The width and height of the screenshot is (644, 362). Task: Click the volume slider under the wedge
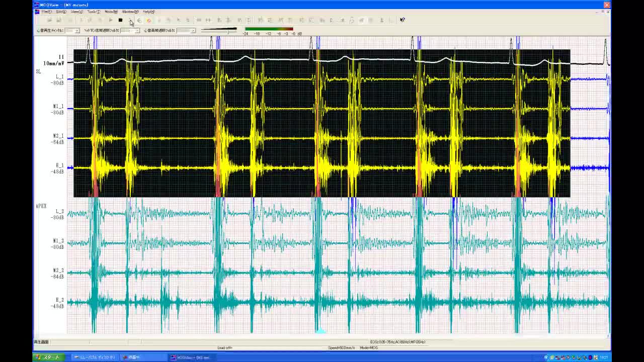pos(228,32)
